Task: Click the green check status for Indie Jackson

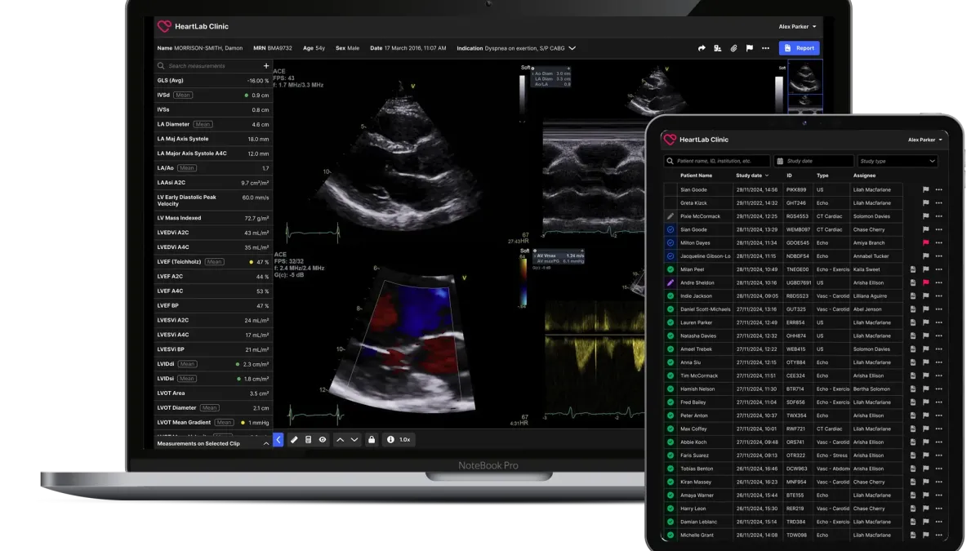Action: (670, 296)
